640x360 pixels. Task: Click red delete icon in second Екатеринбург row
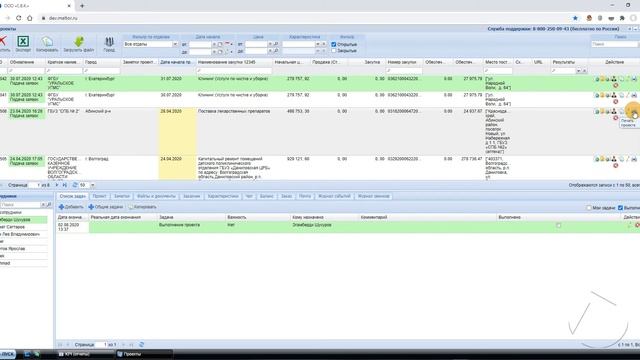point(616,102)
